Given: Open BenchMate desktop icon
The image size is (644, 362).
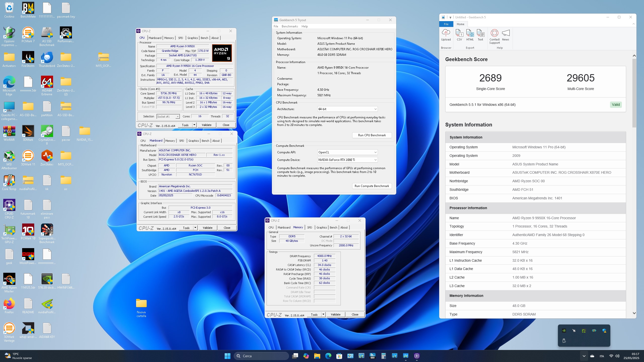Looking at the screenshot, I should pos(28,10).
